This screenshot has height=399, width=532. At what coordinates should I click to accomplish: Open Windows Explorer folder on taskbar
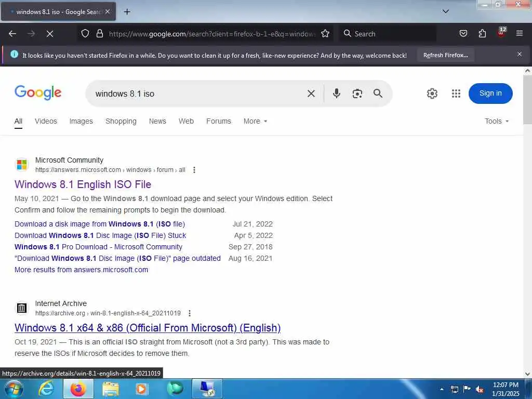point(111,389)
